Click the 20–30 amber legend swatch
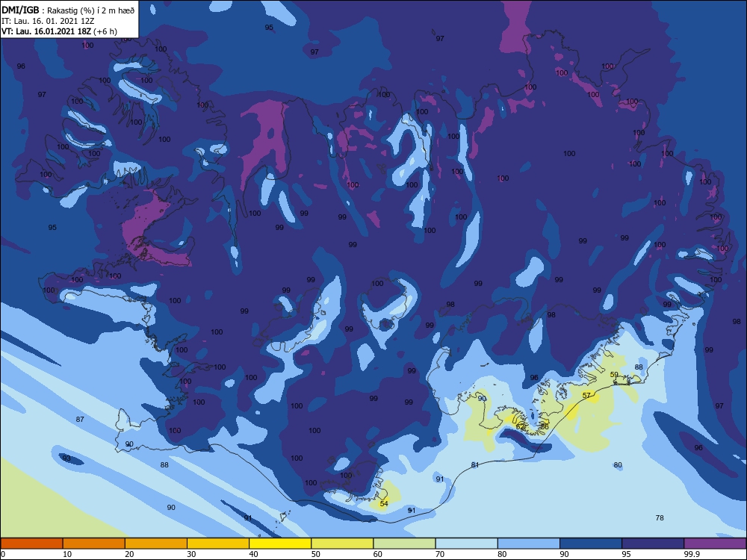This screenshot has width=747, height=560. click(x=156, y=544)
